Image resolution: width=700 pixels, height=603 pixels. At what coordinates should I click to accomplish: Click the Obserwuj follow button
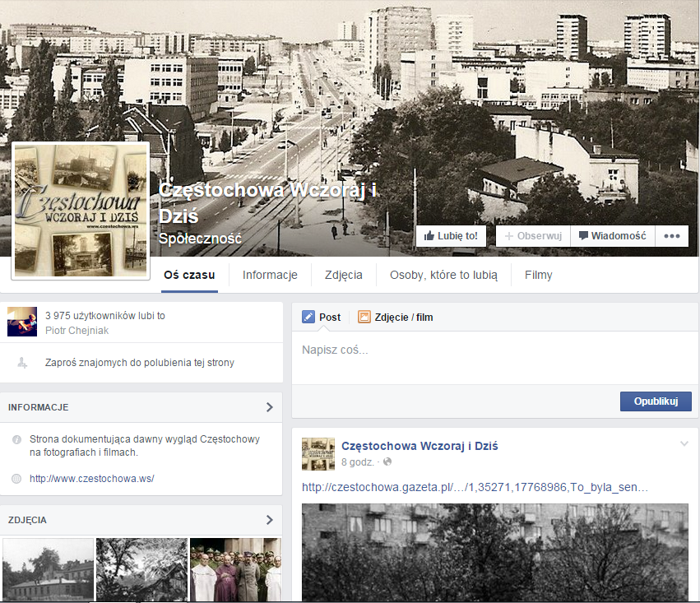click(x=533, y=236)
